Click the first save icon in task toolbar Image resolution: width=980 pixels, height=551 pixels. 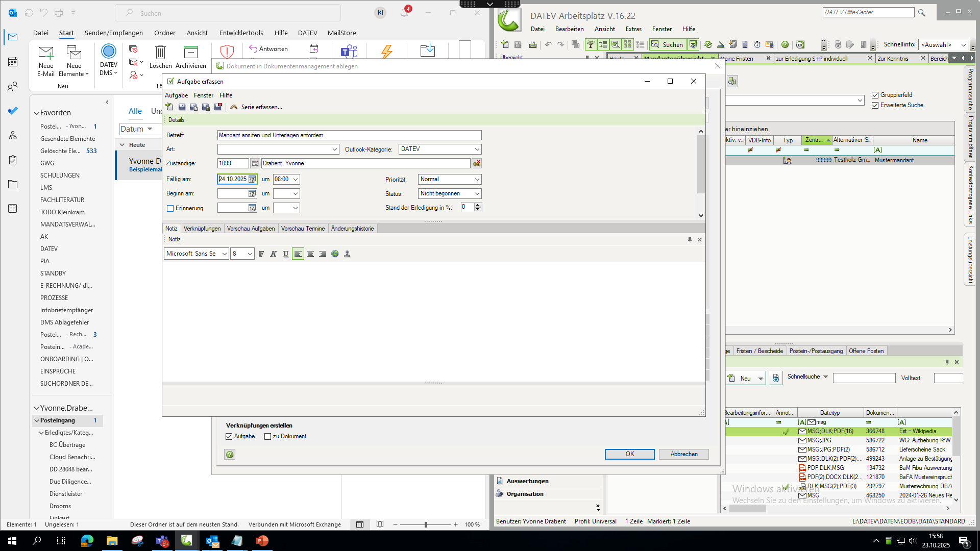point(182,107)
